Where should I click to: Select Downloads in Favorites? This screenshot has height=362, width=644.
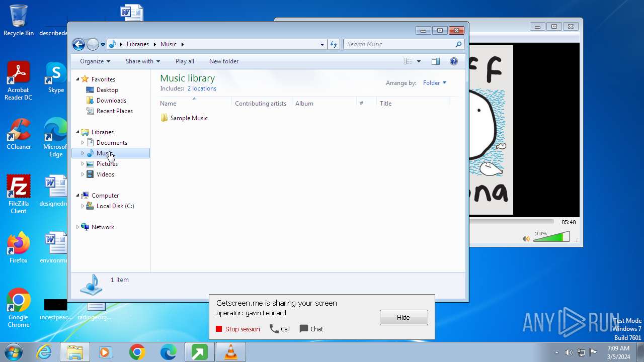pos(111,101)
